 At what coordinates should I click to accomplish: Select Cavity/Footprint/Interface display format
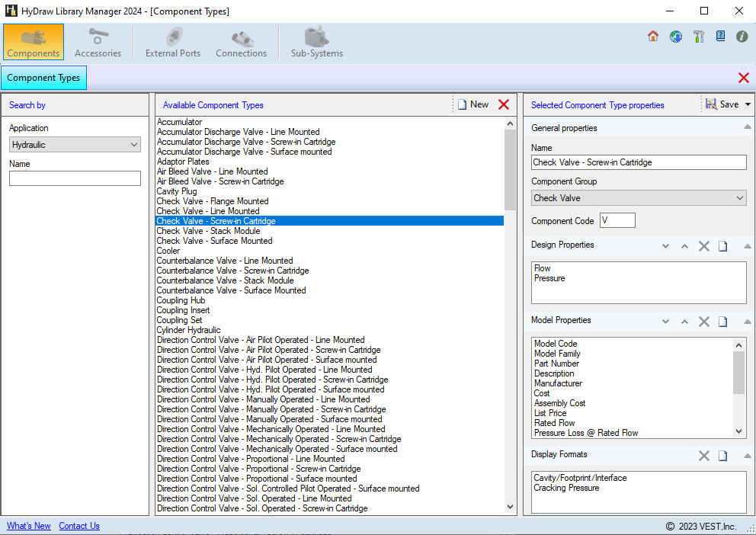coord(581,478)
